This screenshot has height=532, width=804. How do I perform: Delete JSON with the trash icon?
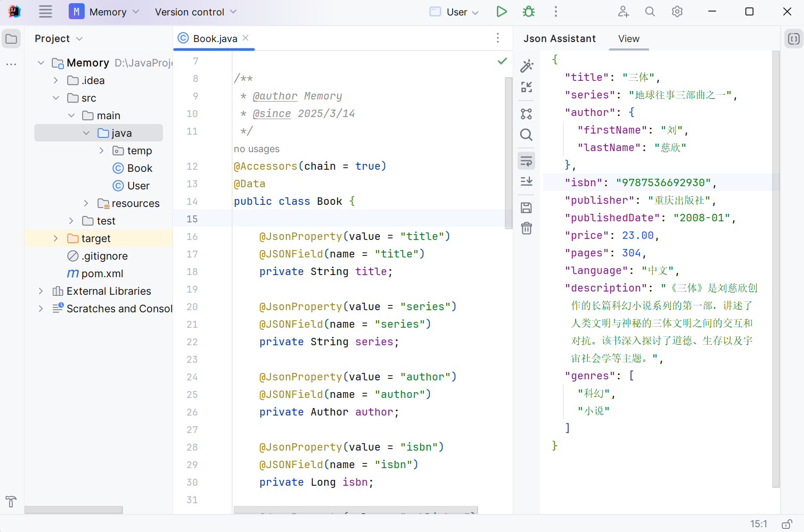(x=527, y=229)
